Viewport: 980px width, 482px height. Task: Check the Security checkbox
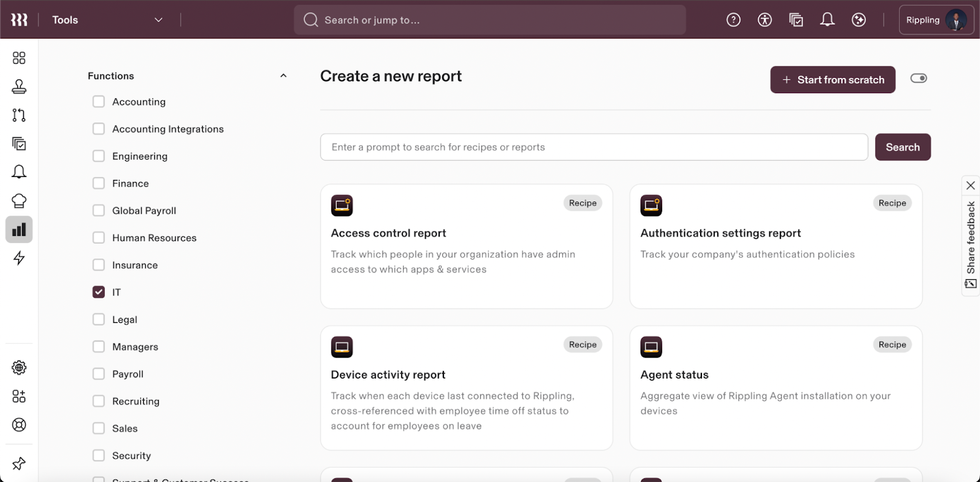tap(99, 456)
